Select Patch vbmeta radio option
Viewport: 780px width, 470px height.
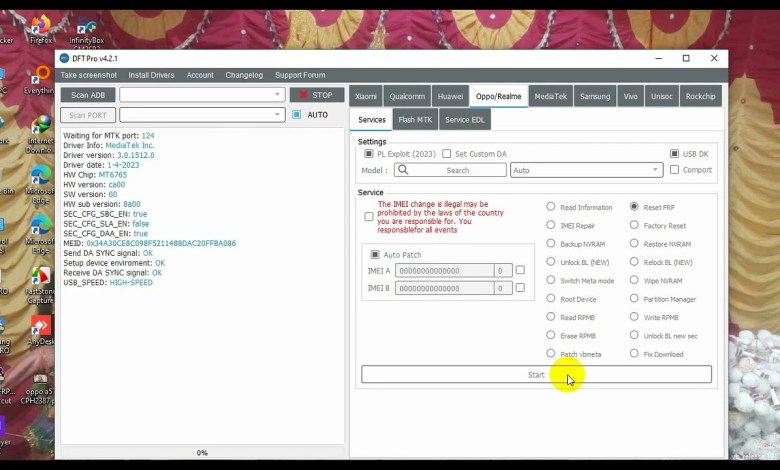551,353
